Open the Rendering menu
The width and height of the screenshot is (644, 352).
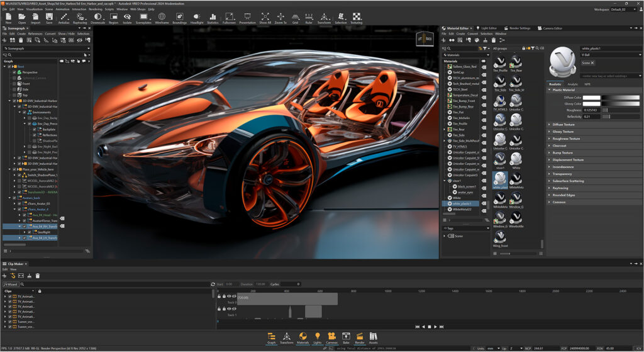96,9
